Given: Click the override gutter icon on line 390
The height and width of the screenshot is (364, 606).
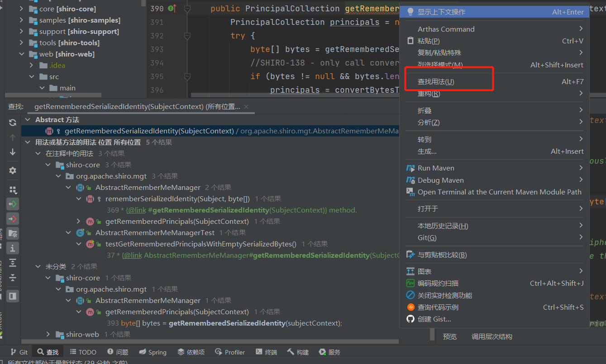Looking at the screenshot, I should click(172, 9).
